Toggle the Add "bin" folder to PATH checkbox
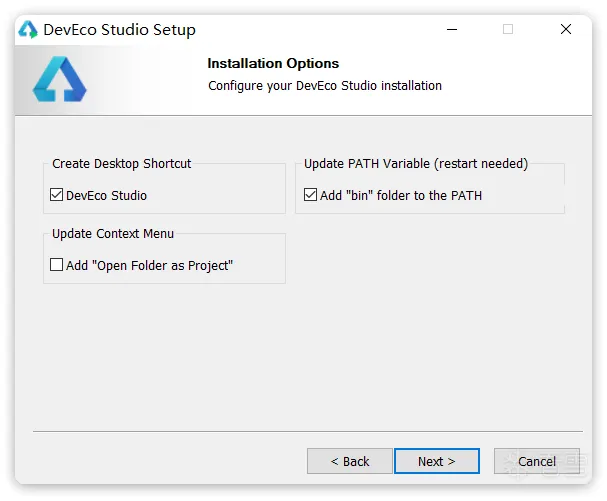The height and width of the screenshot is (501, 607). (311, 195)
